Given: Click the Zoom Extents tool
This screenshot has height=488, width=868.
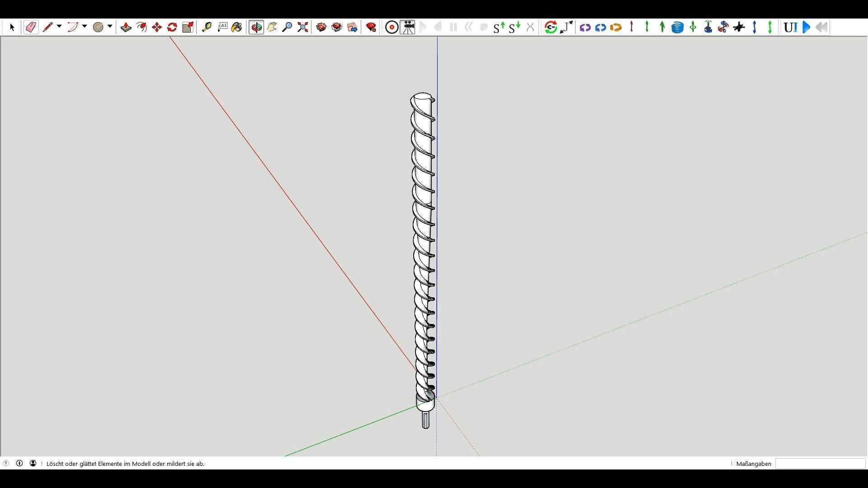Looking at the screenshot, I should (x=303, y=28).
